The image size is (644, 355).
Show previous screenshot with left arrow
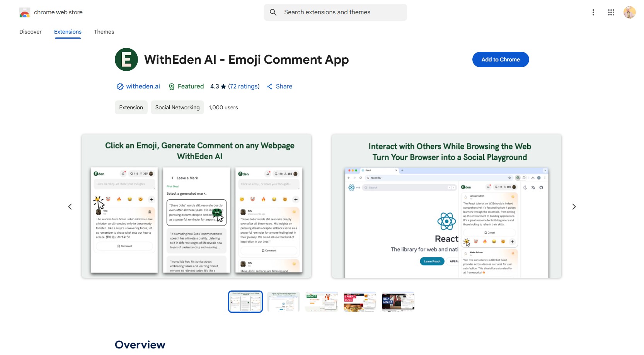click(x=70, y=207)
